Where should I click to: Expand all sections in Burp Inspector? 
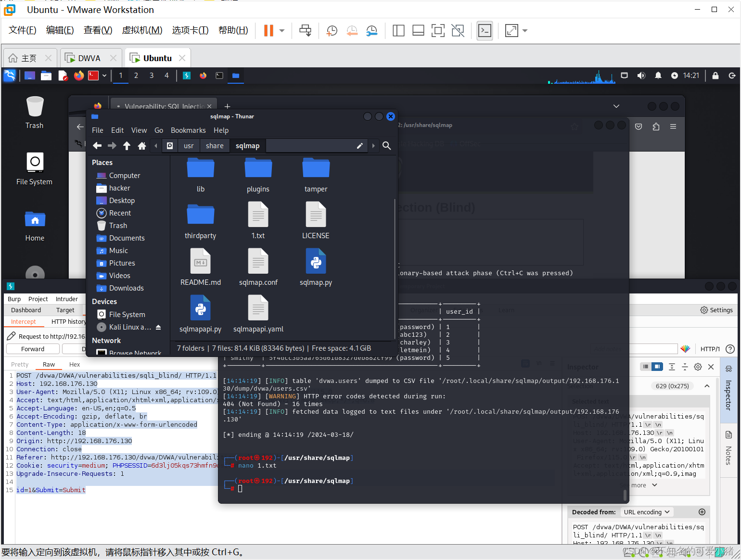tap(672, 367)
